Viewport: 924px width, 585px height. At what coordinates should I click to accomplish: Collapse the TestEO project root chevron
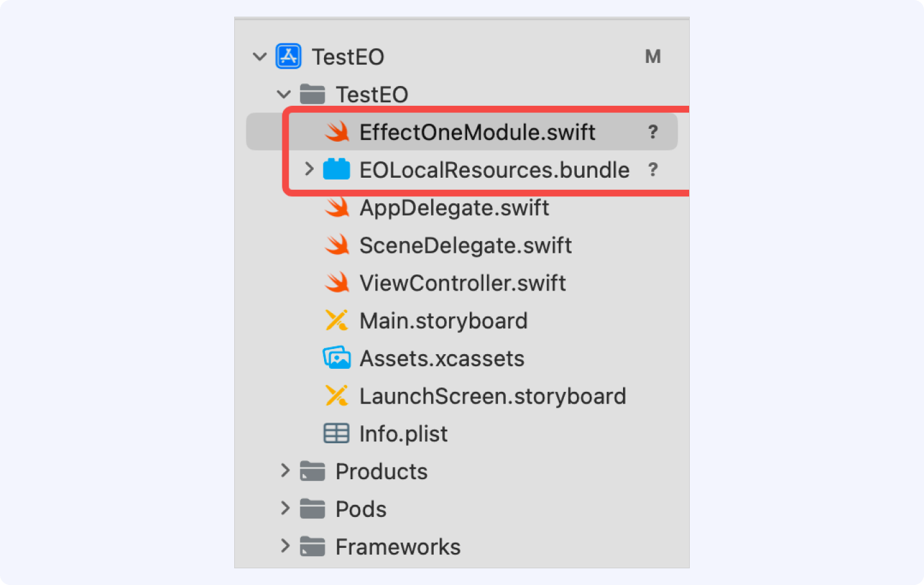[x=259, y=56]
